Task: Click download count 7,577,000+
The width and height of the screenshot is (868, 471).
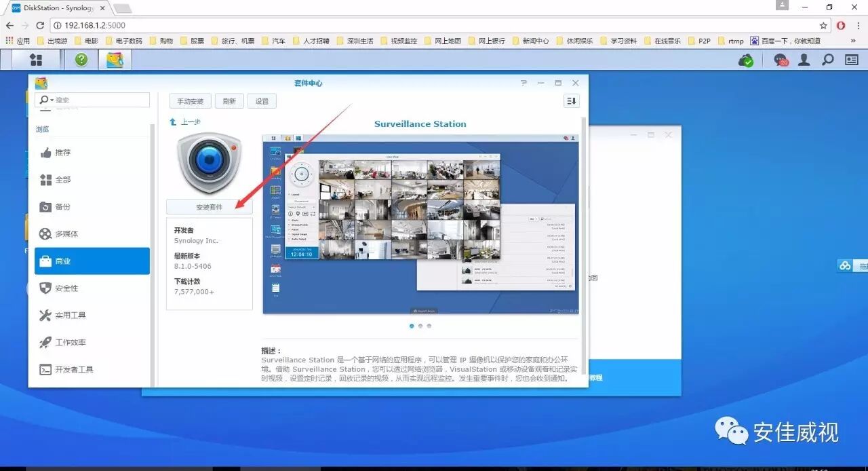Action: (194, 291)
